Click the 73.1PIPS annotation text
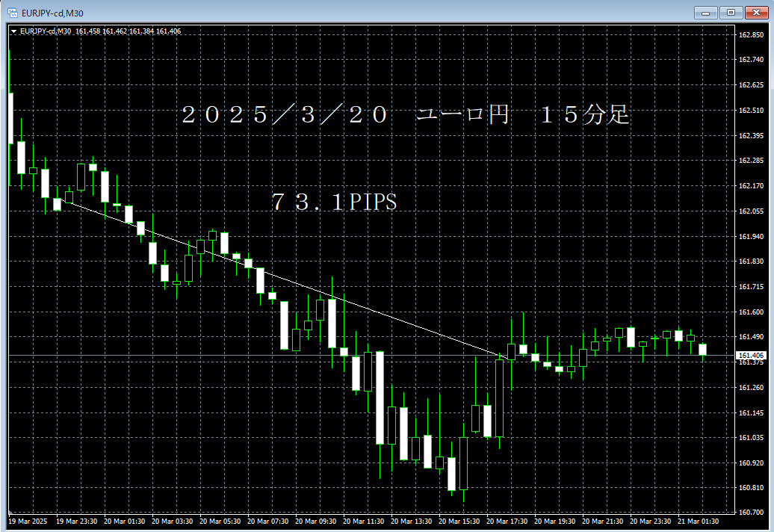 coord(335,202)
